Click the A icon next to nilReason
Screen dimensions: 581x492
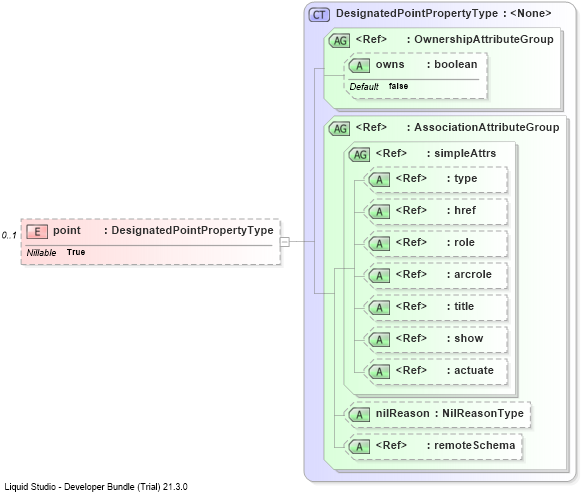point(359,415)
